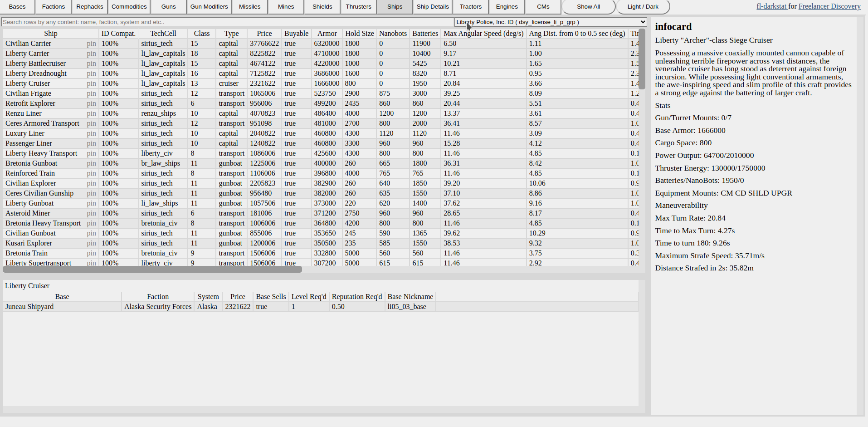Switch to the Factions tab

coord(54,7)
